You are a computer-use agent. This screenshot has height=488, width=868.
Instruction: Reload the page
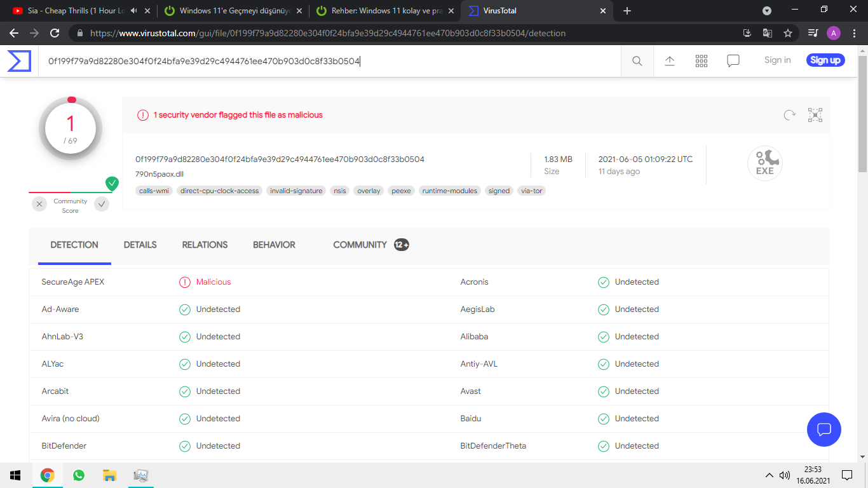55,33
